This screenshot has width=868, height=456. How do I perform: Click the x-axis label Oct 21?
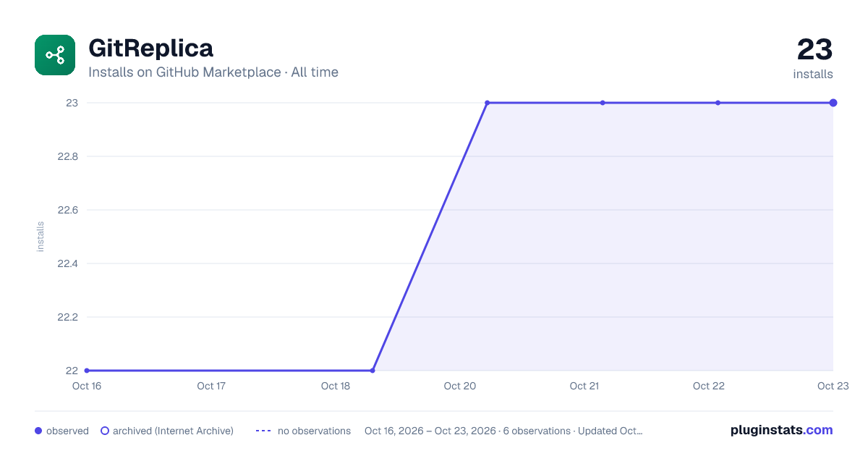tap(584, 386)
